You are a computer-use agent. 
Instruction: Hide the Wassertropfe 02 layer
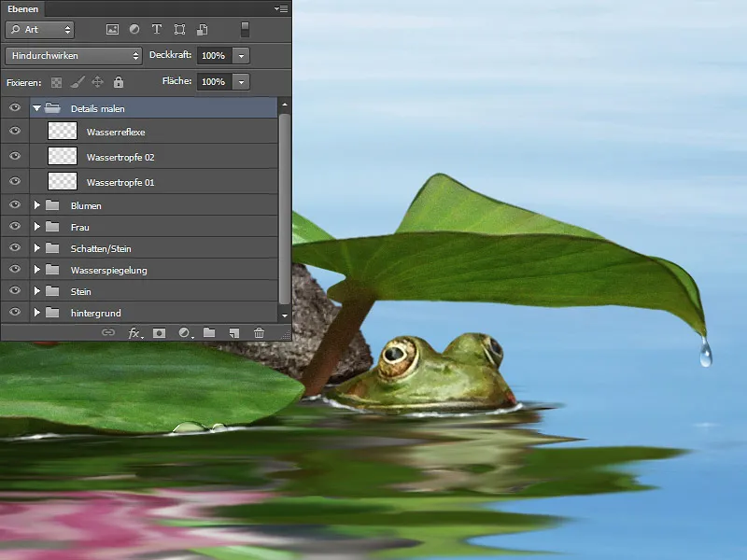click(15, 156)
